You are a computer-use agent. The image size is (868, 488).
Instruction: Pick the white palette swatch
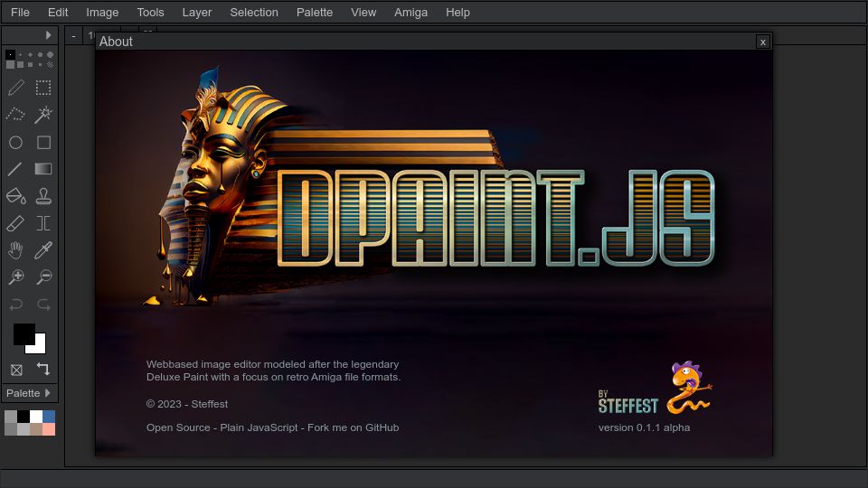click(36, 417)
